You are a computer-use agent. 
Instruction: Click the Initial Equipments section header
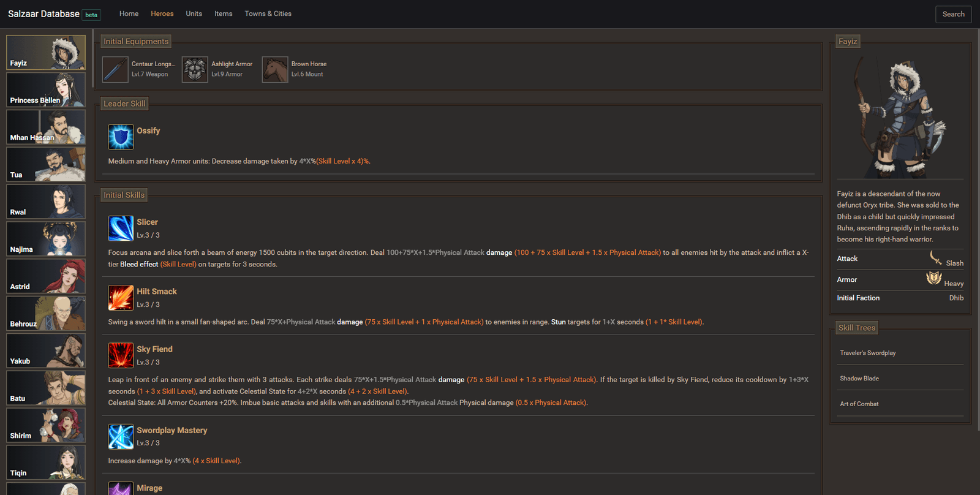pyautogui.click(x=136, y=42)
